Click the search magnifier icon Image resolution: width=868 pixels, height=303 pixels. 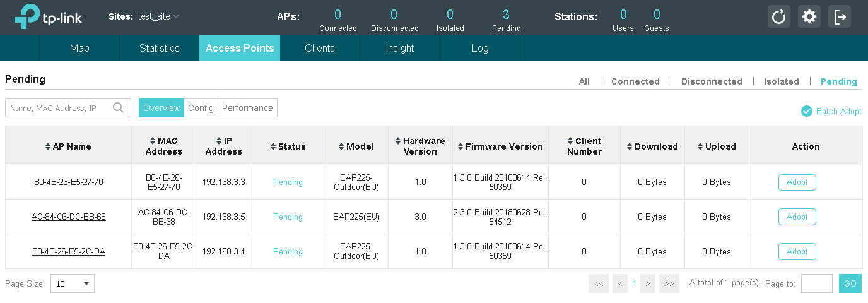tap(118, 108)
